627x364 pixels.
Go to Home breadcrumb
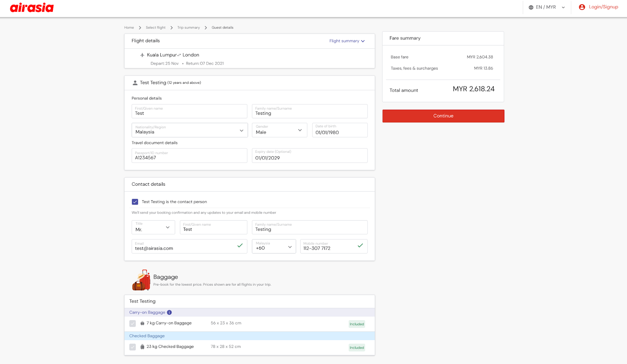(x=129, y=28)
